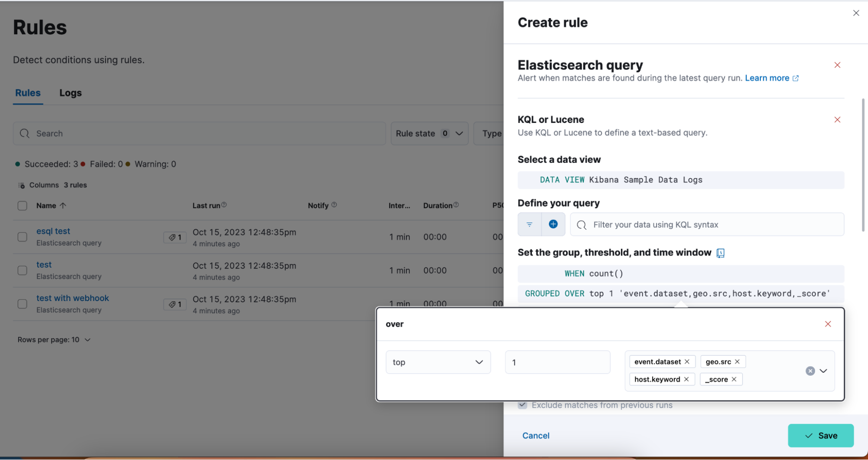Screen dimensions: 868x460
Task: Click the blue plus add-filter icon
Action: (x=553, y=224)
